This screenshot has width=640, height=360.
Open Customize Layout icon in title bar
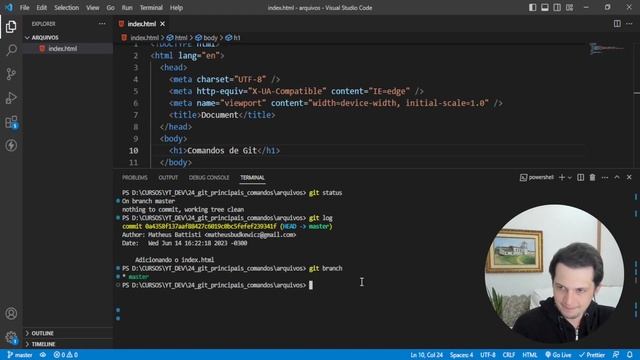tap(569, 7)
